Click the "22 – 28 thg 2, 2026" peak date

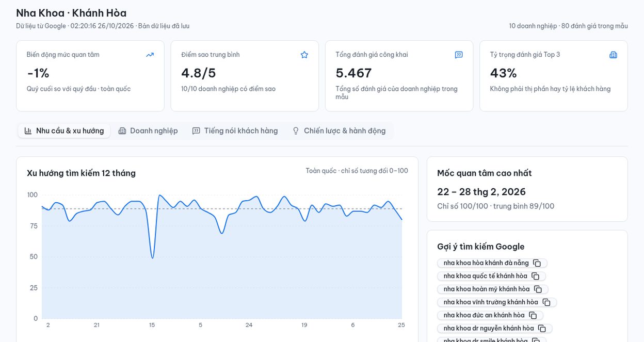[x=481, y=192]
